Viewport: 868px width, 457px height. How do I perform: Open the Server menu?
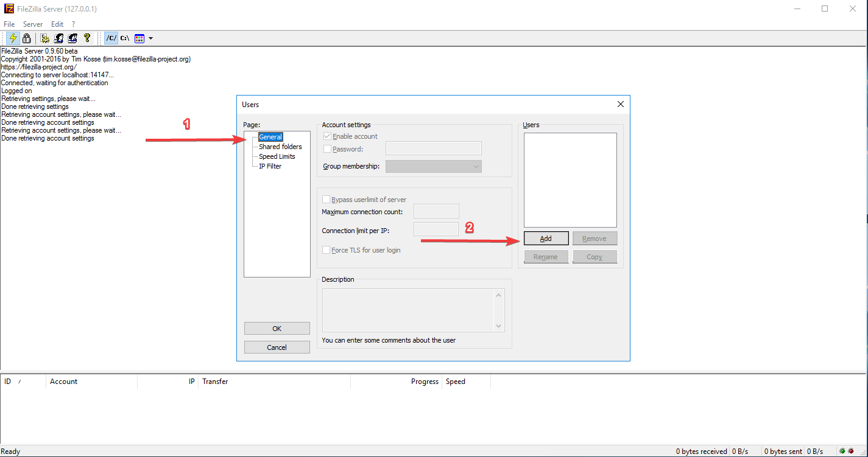tap(33, 24)
